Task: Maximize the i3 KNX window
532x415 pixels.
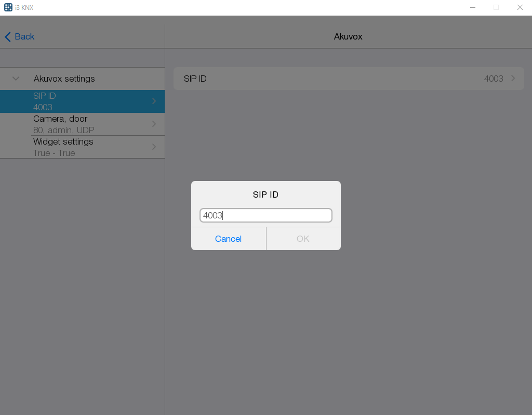Action: pos(496,7)
